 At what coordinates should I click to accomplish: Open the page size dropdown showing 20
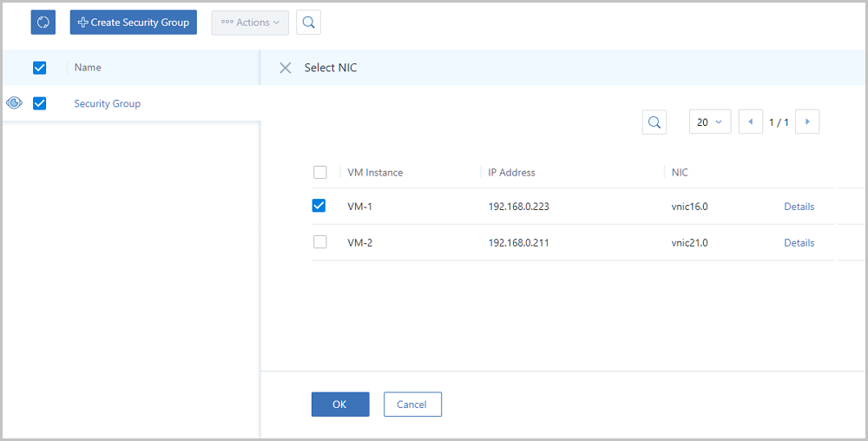pos(710,122)
